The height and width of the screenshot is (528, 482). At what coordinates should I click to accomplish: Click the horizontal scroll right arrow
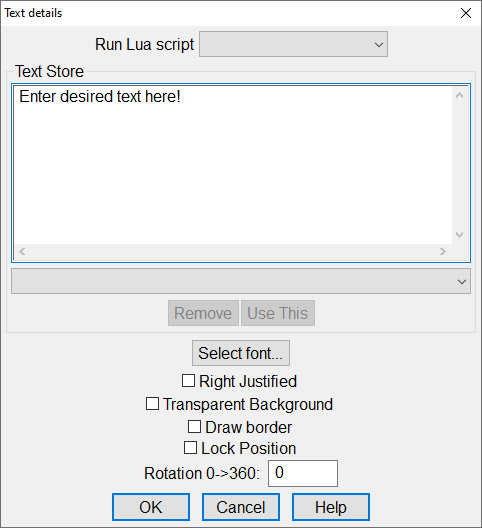pyautogui.click(x=443, y=252)
